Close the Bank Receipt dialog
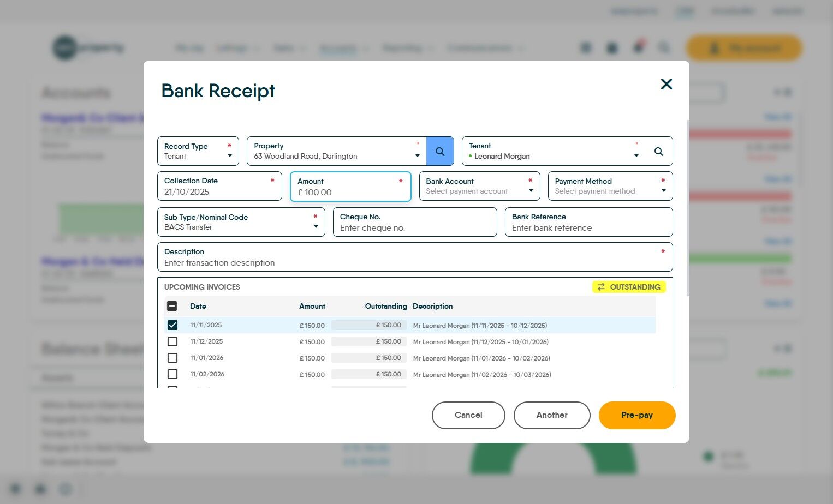 click(666, 84)
